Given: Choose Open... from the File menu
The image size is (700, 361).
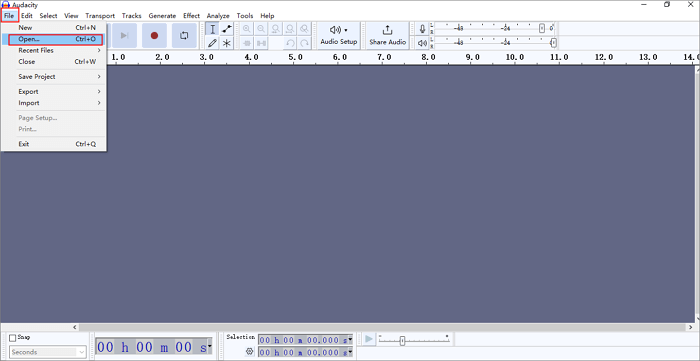Looking at the screenshot, I should click(54, 39).
